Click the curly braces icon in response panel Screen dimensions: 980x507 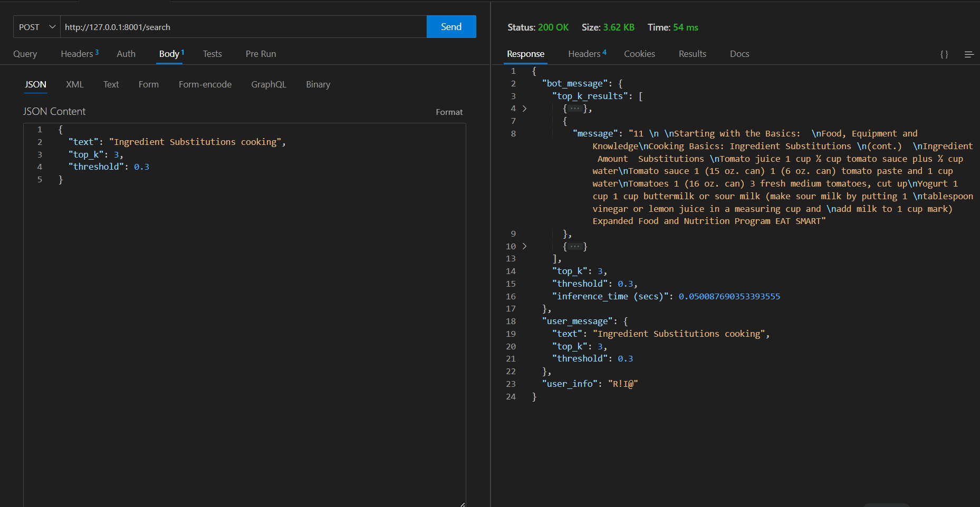944,54
